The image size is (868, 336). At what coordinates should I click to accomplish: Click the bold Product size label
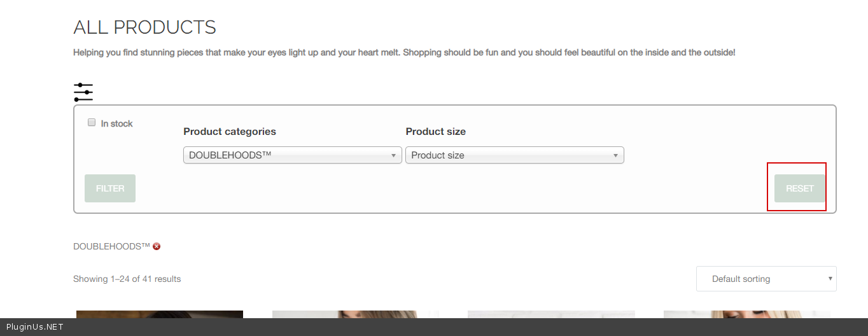pyautogui.click(x=435, y=132)
